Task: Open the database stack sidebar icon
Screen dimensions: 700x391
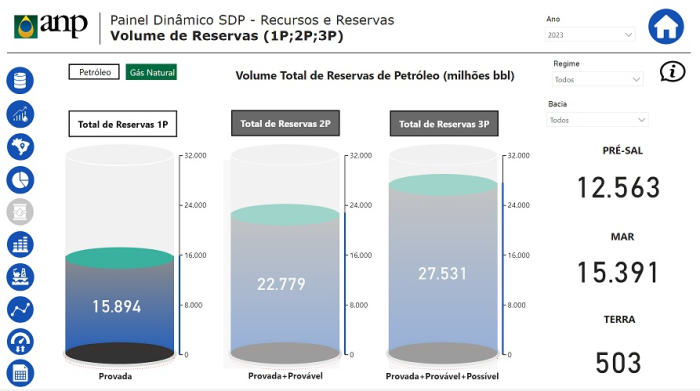Action: tap(20, 81)
